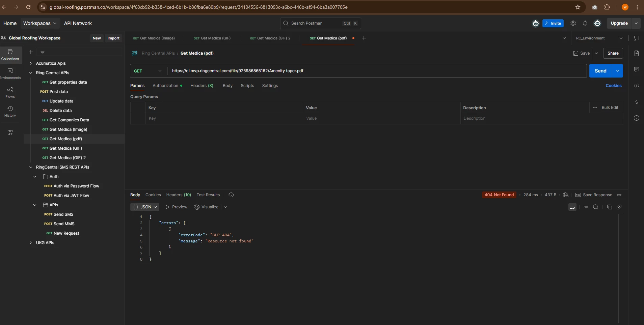Viewport: 644px width, 325px height.
Task: Open the response history clock icon
Action: 231,195
